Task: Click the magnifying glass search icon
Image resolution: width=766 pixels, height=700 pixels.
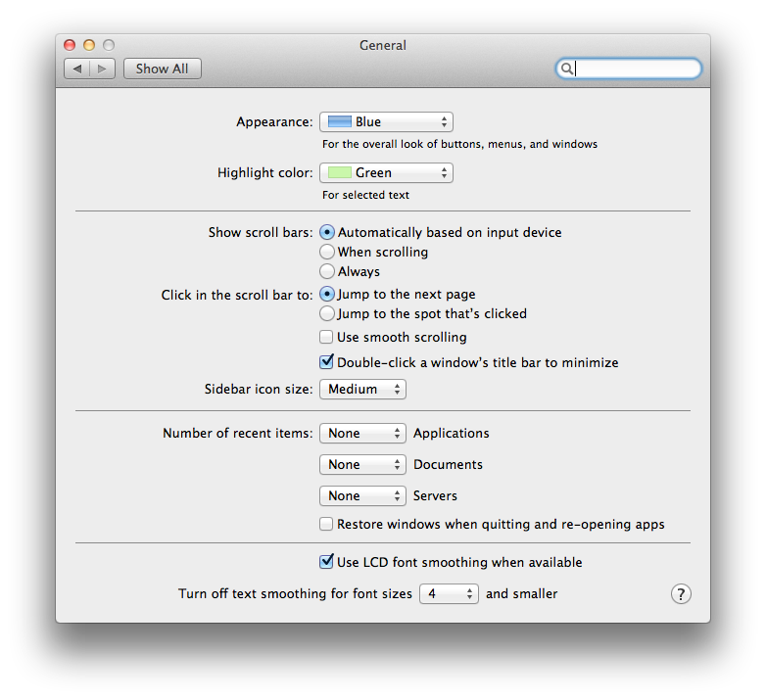Action: pyautogui.click(x=566, y=69)
